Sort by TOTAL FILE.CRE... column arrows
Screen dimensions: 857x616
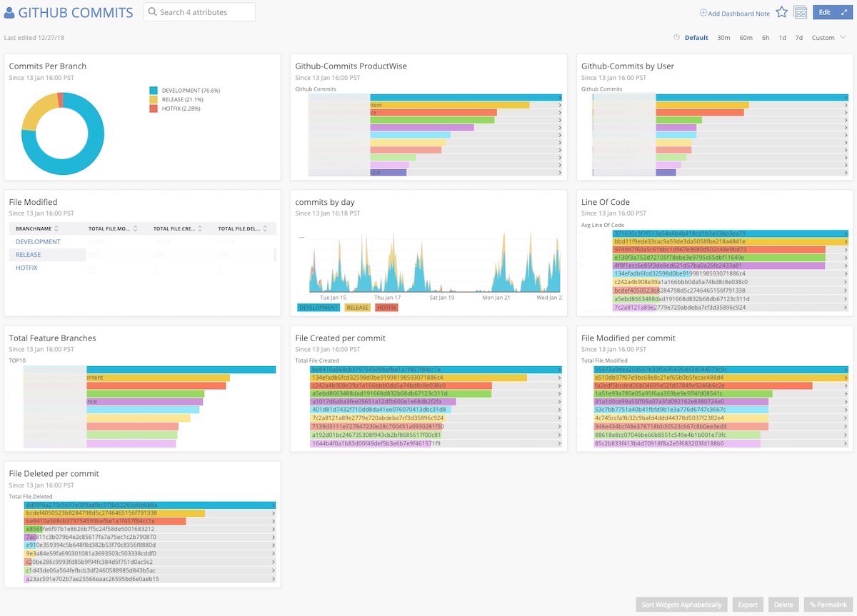[x=201, y=229]
